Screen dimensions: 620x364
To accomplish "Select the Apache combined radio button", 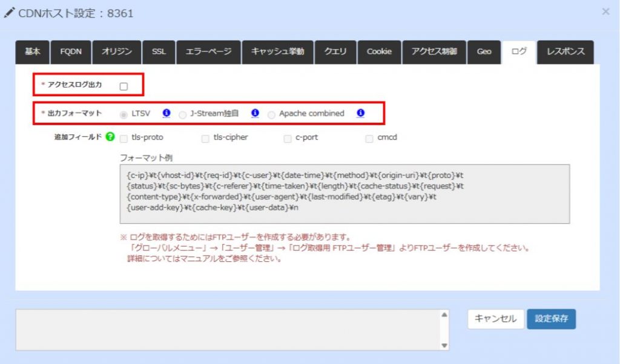I will (x=271, y=113).
